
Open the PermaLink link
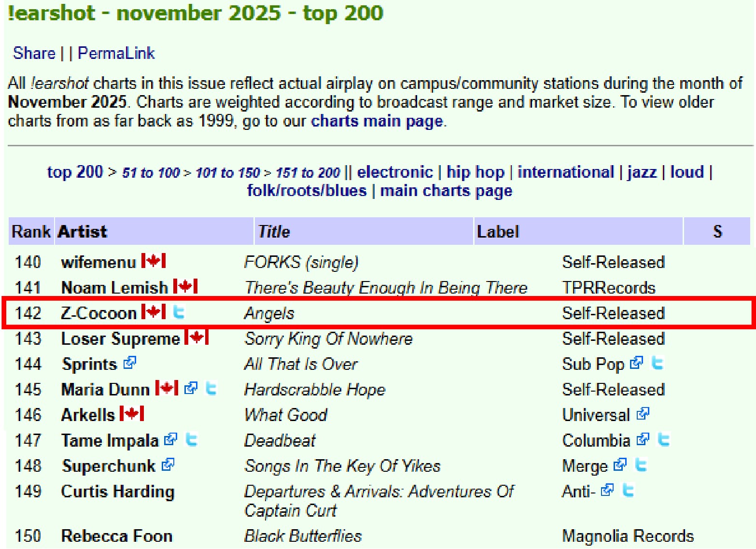pyautogui.click(x=116, y=53)
